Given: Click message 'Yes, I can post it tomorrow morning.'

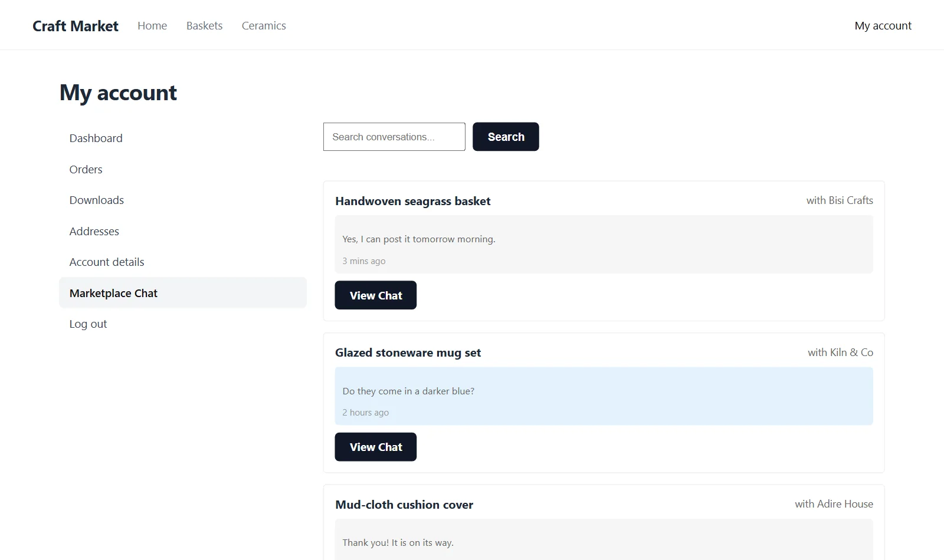Looking at the screenshot, I should [419, 239].
